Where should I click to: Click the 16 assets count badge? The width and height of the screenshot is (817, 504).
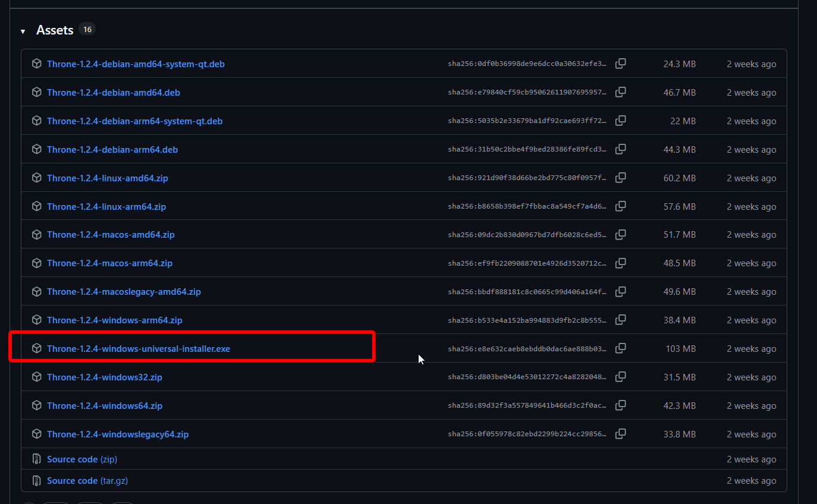pos(87,29)
